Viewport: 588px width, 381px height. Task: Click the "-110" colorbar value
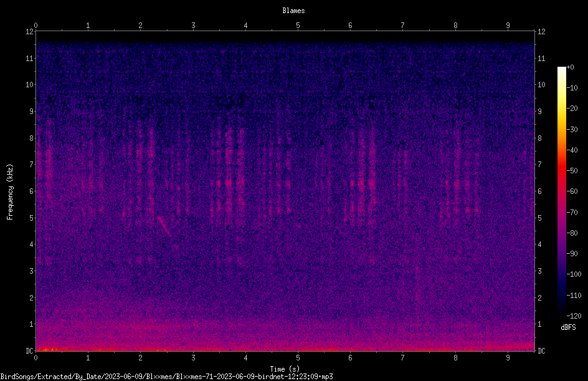[x=574, y=296]
